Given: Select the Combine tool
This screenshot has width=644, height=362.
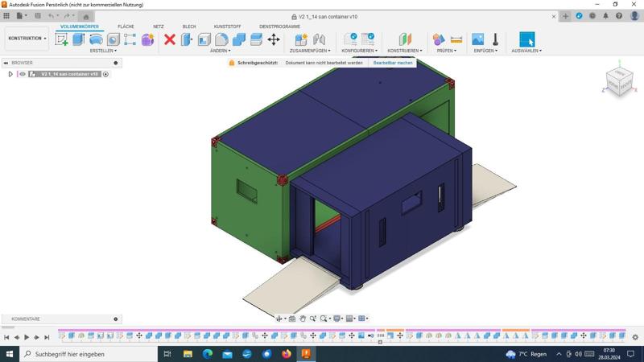Looking at the screenshot, I should point(238,39).
